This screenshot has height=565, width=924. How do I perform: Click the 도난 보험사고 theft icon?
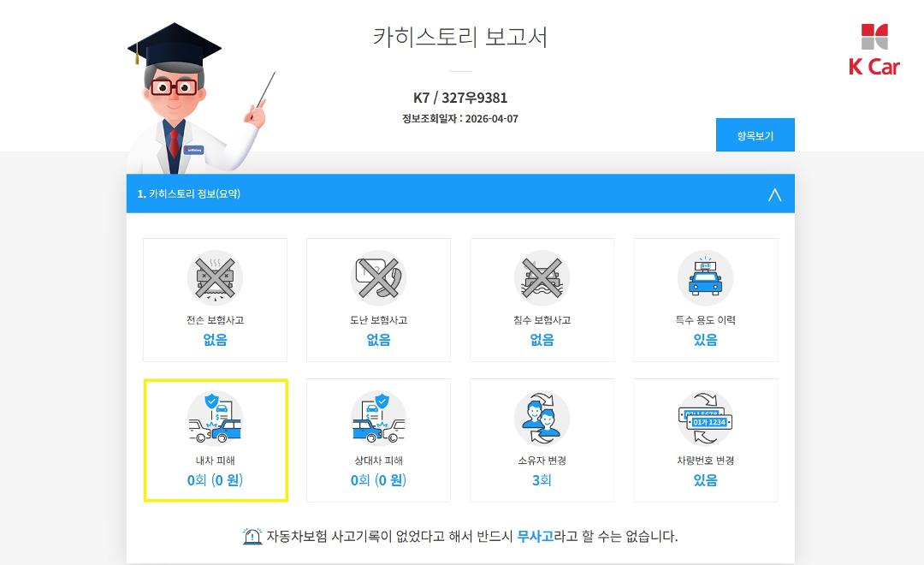click(x=378, y=277)
